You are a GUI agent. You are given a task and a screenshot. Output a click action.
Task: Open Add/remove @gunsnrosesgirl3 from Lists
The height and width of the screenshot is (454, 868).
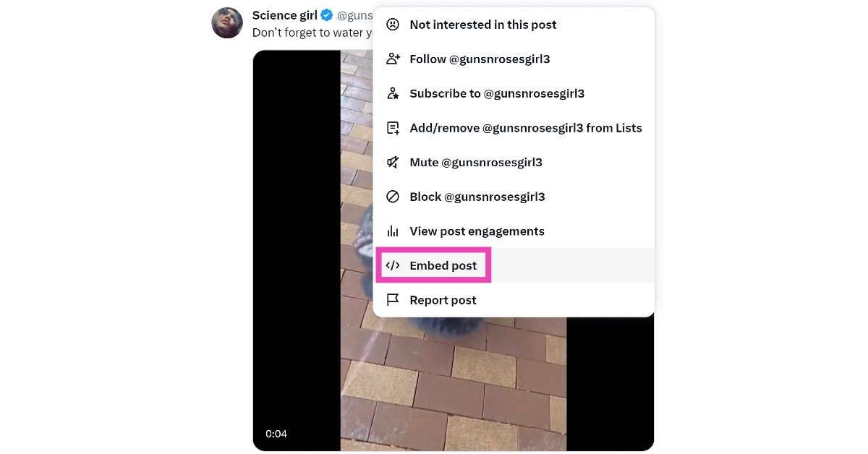point(525,128)
